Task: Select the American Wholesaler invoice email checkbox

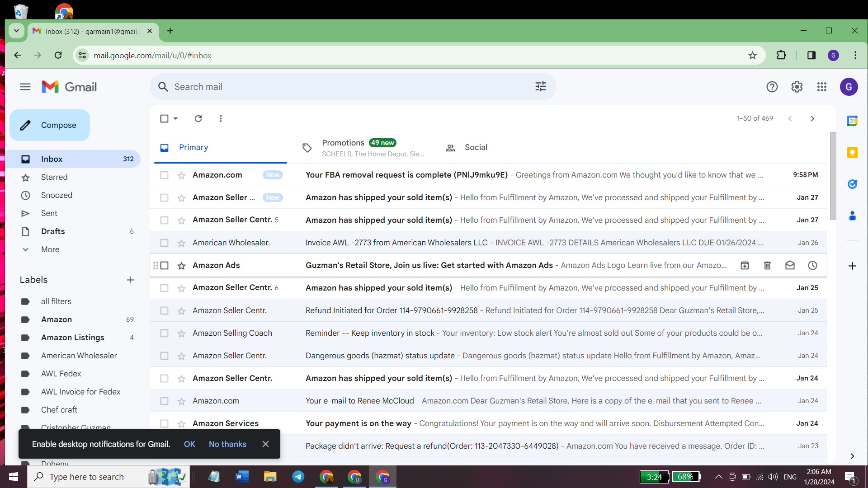Action: tap(164, 243)
